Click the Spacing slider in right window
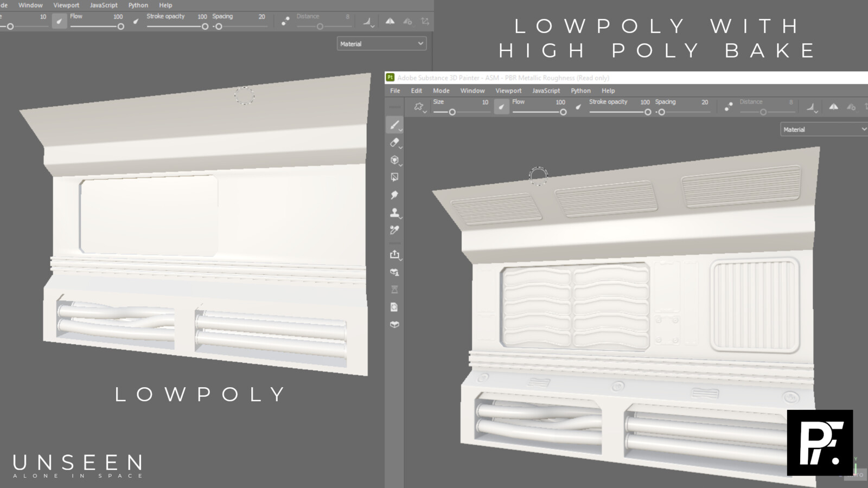Screen dimensions: 868x488 (x=682, y=112)
